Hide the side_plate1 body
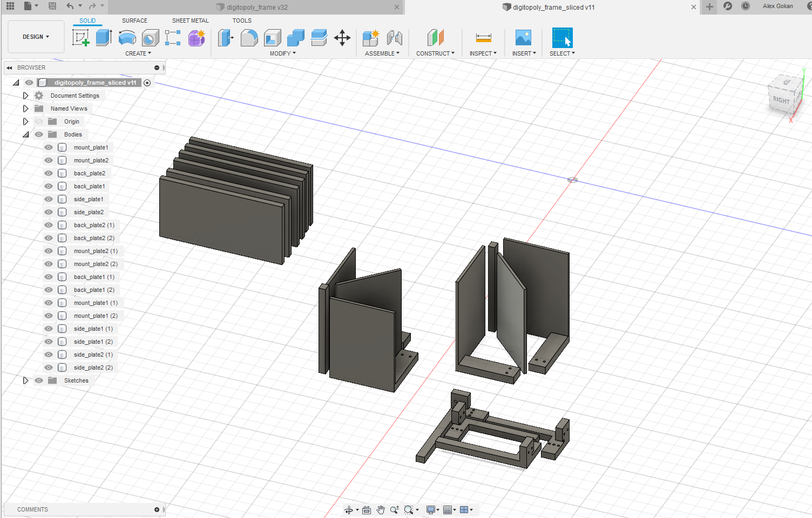This screenshot has height=518, width=812. (x=49, y=199)
